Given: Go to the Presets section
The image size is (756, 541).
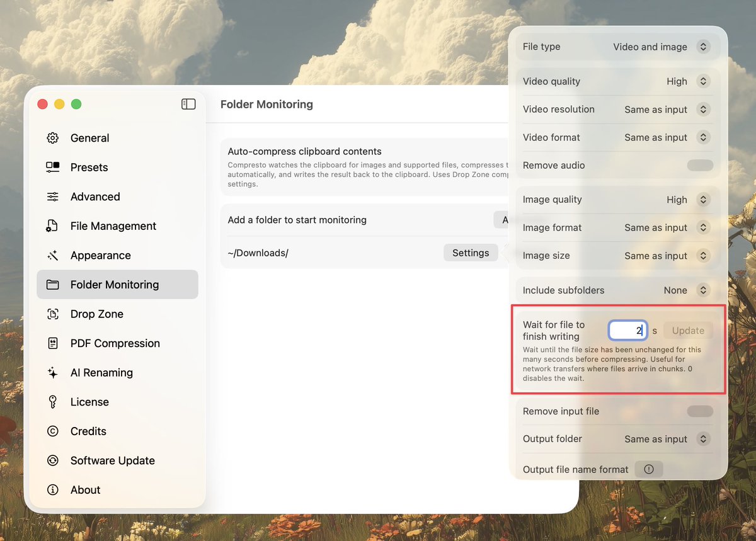Looking at the screenshot, I should [x=118, y=168].
